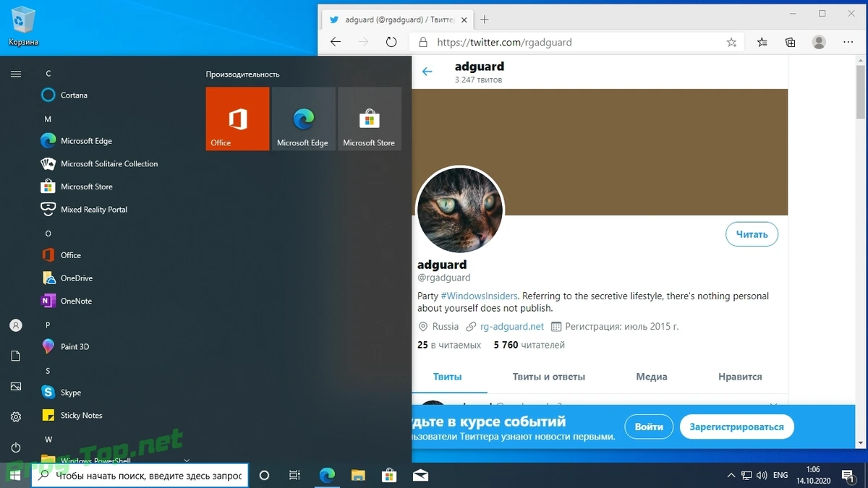Open Mail from the taskbar
The image size is (868, 488).
coord(420,475)
